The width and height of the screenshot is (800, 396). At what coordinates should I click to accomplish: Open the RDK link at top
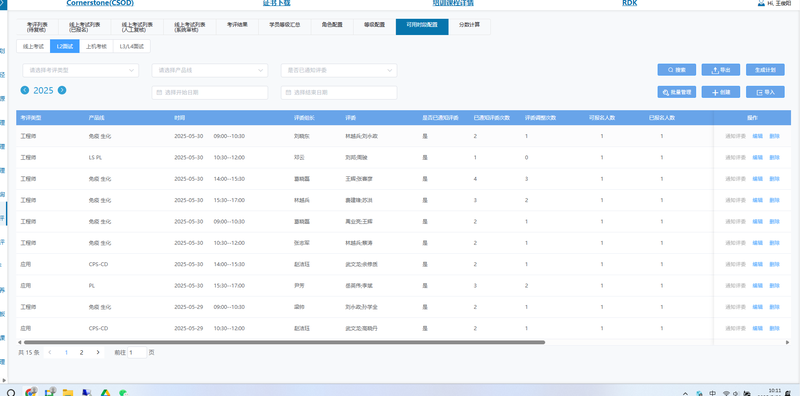[629, 3]
